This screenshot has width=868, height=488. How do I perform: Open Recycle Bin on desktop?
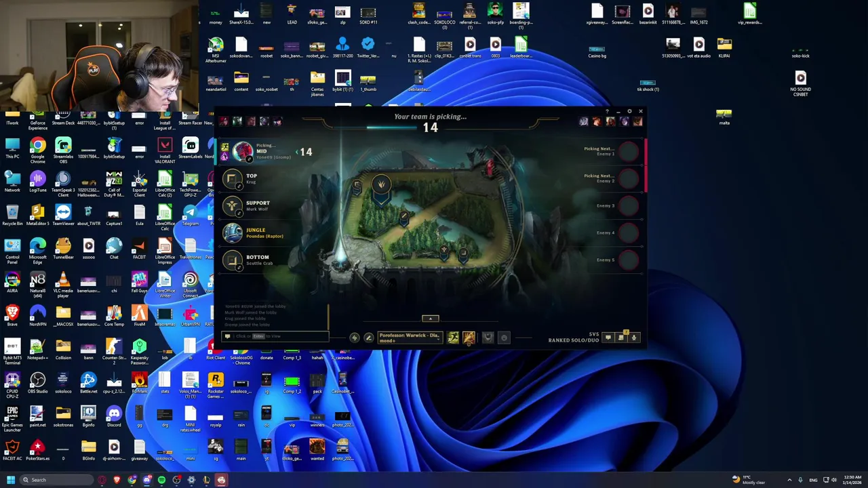tap(12, 217)
